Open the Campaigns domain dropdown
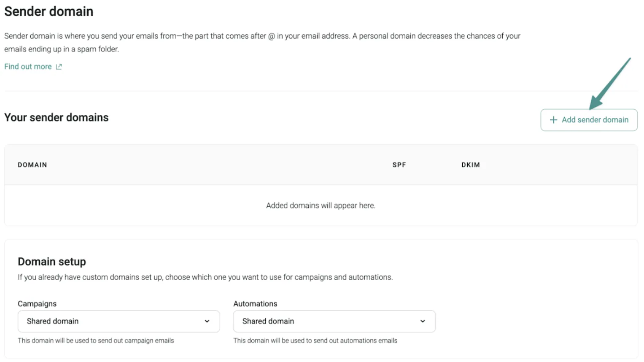 coord(119,321)
